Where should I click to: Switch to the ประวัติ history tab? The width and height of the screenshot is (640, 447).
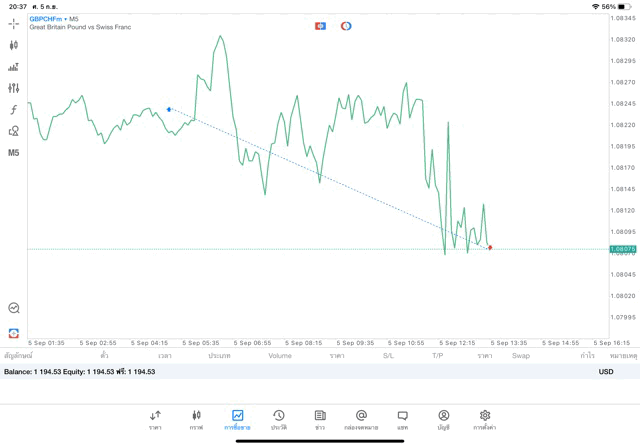click(x=278, y=419)
